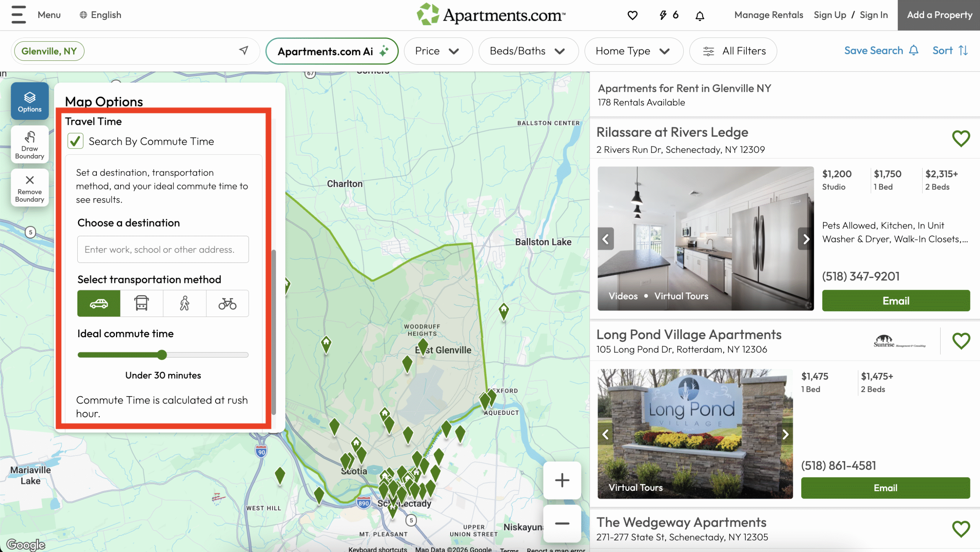Select walking transportation method
The image size is (980, 552).
[x=185, y=304]
